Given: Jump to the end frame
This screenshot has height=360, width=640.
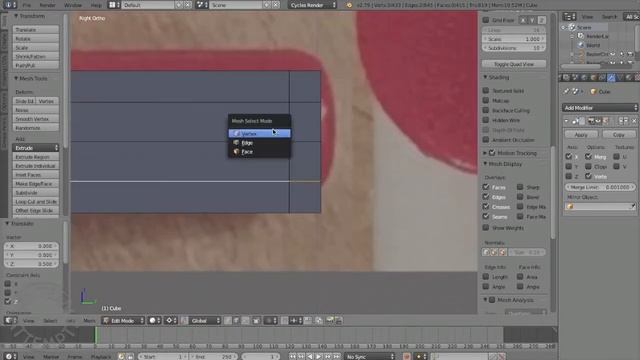Looking at the screenshot, I should coord(336,357).
